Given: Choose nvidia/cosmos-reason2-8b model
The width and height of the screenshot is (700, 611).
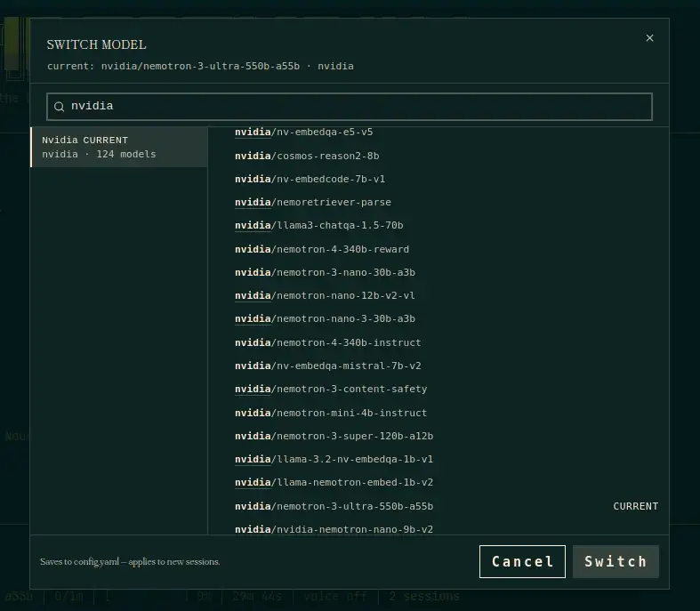Looking at the screenshot, I should tap(439, 156).
